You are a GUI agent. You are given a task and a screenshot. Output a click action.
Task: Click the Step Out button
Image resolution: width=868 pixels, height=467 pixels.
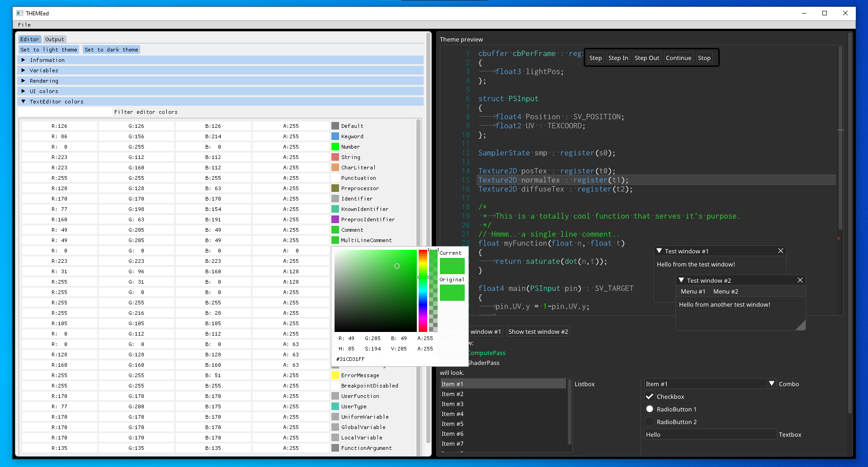[647, 58]
